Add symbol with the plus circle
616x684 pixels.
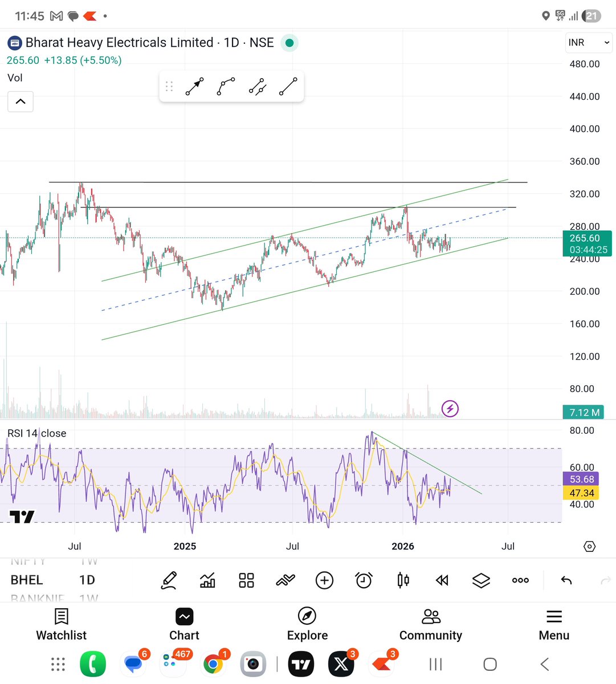tap(324, 580)
